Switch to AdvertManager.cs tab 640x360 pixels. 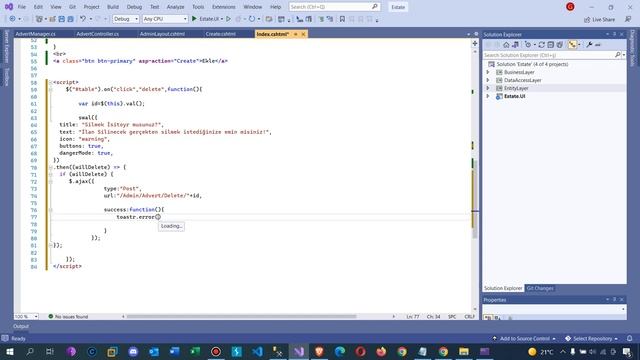point(36,34)
